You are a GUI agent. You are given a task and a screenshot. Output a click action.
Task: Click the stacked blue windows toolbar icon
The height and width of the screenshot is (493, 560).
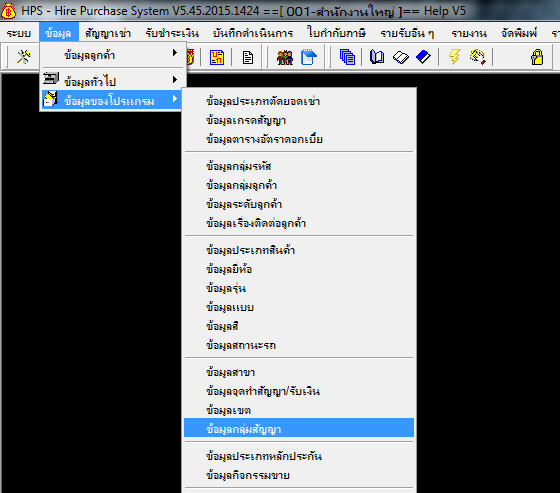347,57
